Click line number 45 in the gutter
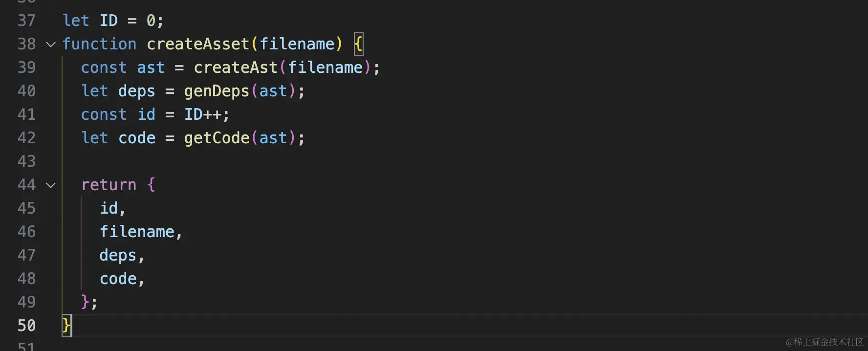 [27, 208]
